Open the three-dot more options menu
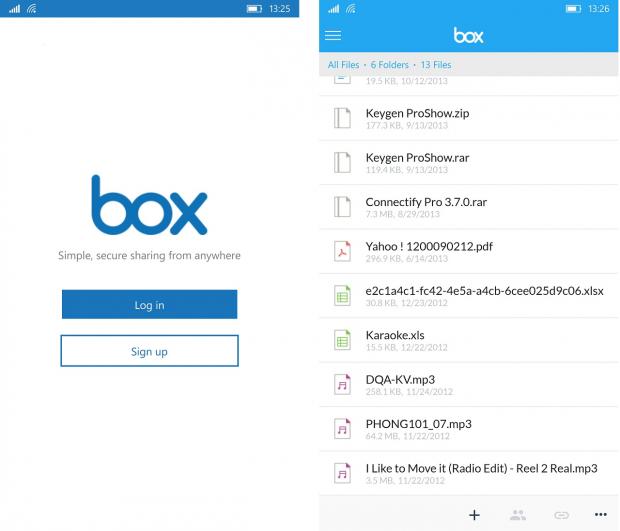The height and width of the screenshot is (531, 620). pyautogui.click(x=601, y=515)
